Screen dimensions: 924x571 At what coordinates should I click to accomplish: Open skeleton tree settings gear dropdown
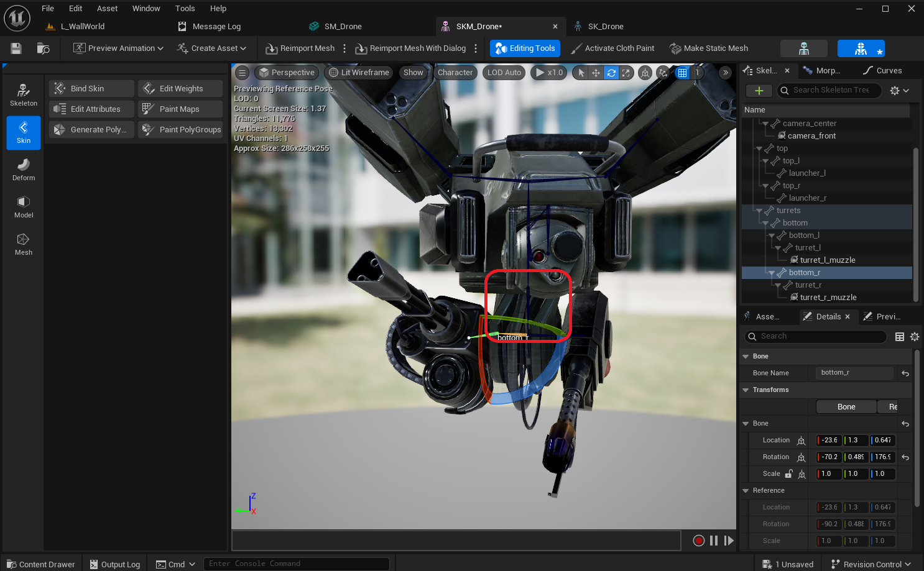click(x=899, y=91)
